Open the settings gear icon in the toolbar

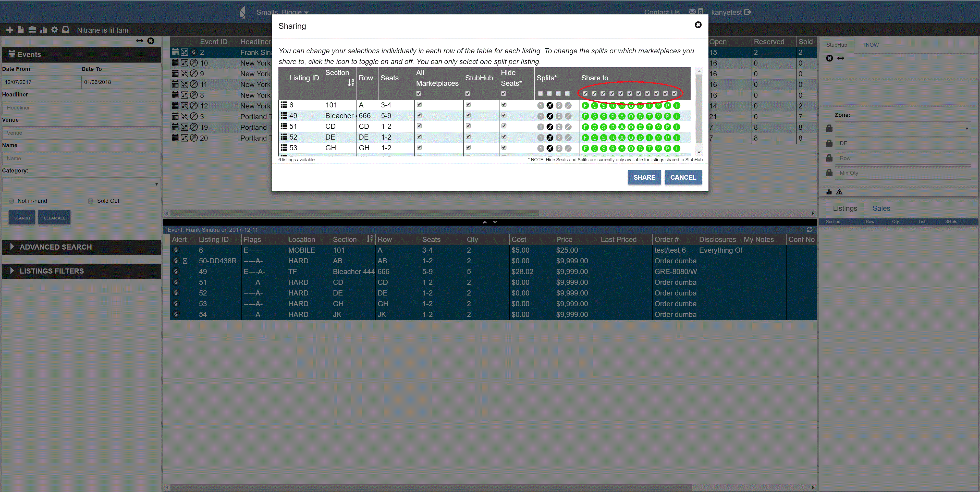point(54,30)
